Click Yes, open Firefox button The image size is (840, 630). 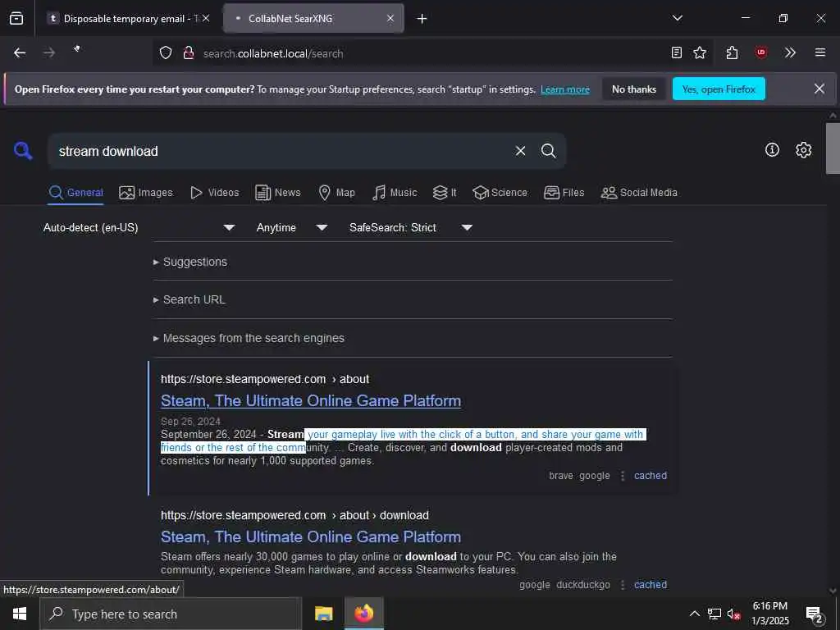(x=719, y=89)
